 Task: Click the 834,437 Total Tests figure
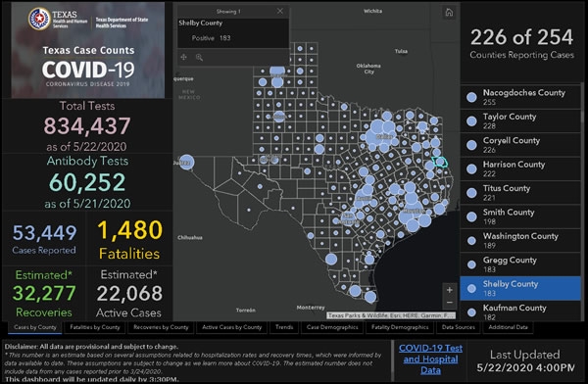(87, 126)
